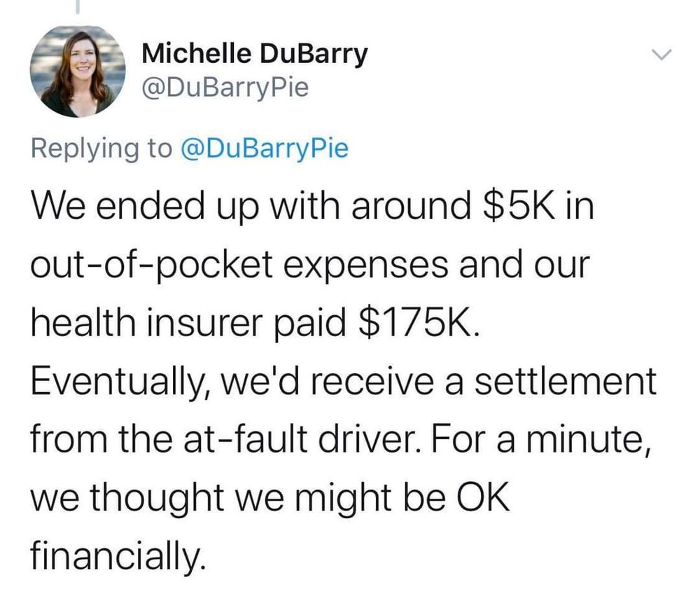Click the @DuBarryPie handle under the name
Image resolution: width=700 pixels, height=596 pixels.
(x=225, y=89)
